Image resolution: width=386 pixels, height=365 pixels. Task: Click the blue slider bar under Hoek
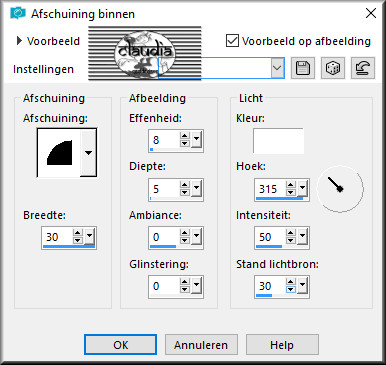tap(279, 199)
